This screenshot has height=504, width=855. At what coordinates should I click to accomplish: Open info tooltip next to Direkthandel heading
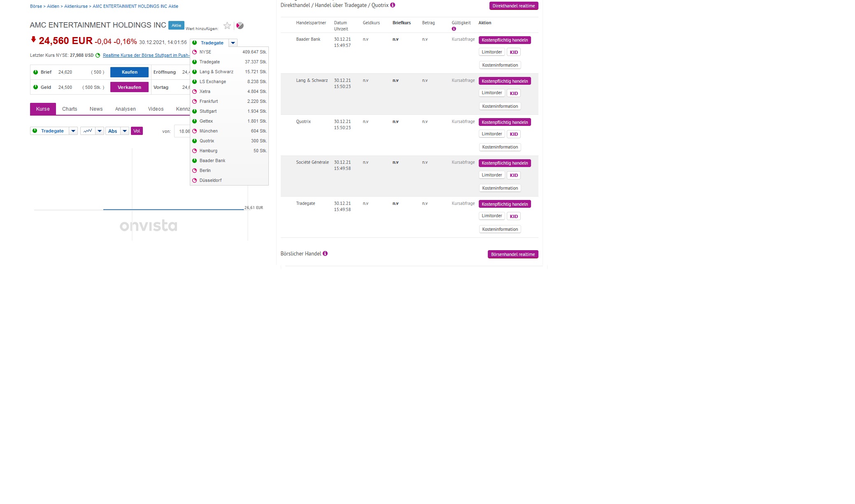click(x=392, y=5)
